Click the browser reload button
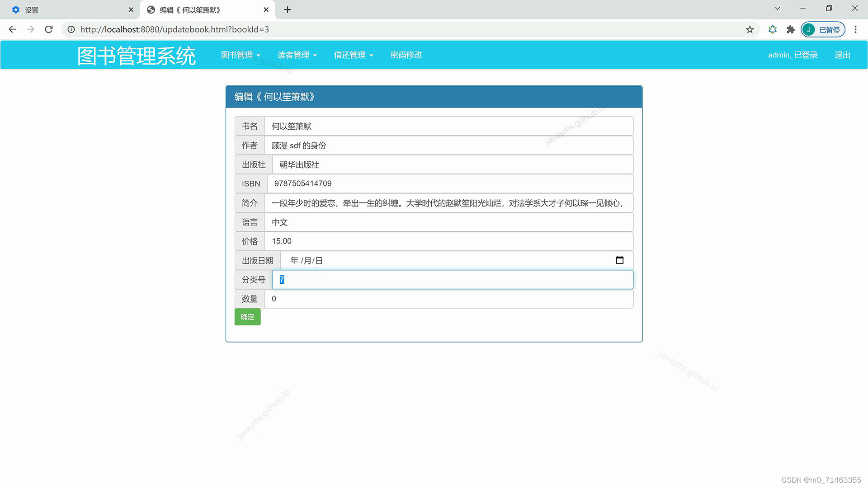 (49, 29)
